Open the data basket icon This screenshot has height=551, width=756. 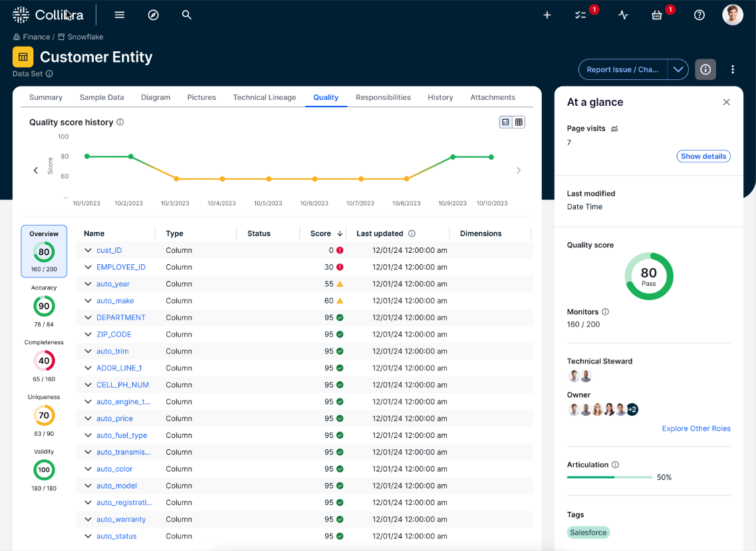(x=658, y=15)
